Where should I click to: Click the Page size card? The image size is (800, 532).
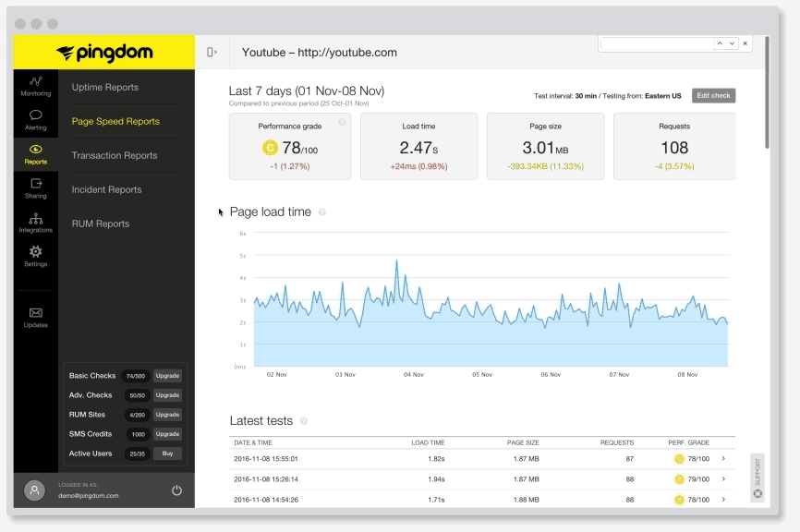coord(545,146)
